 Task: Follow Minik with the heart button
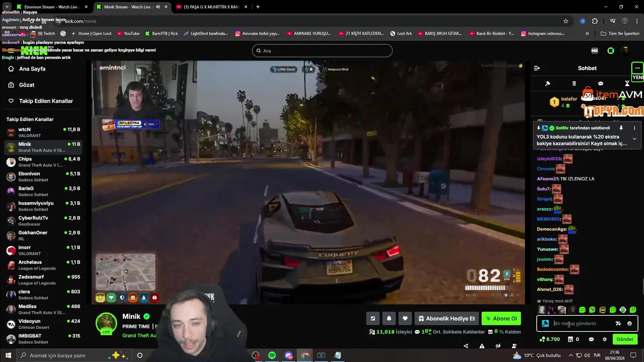(x=405, y=318)
